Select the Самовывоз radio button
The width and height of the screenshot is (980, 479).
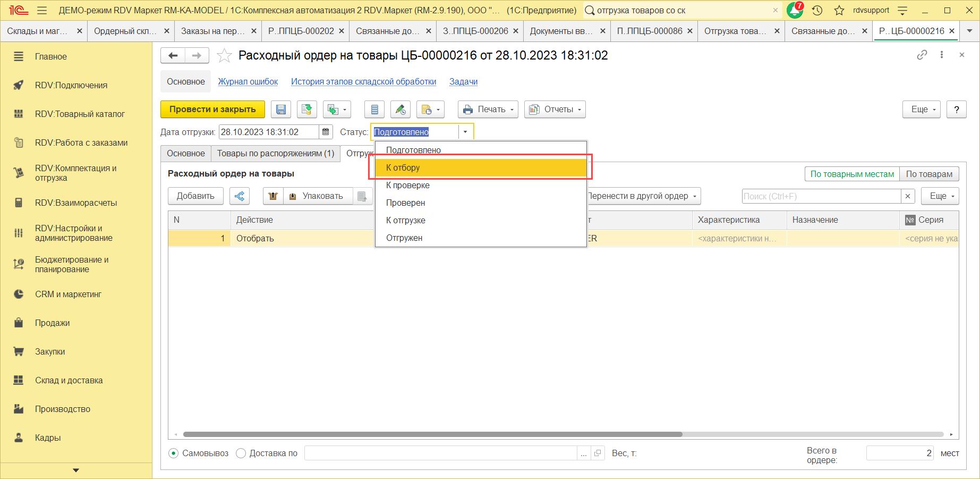click(174, 453)
